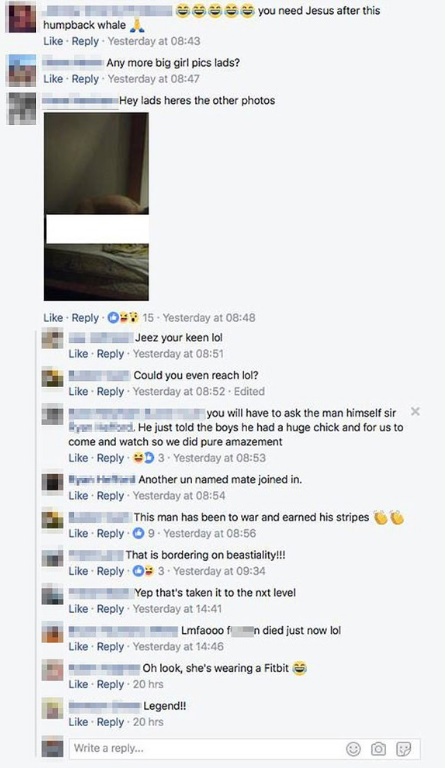View reactions on the photo comment
The image size is (446, 772).
pyautogui.click(x=130, y=318)
